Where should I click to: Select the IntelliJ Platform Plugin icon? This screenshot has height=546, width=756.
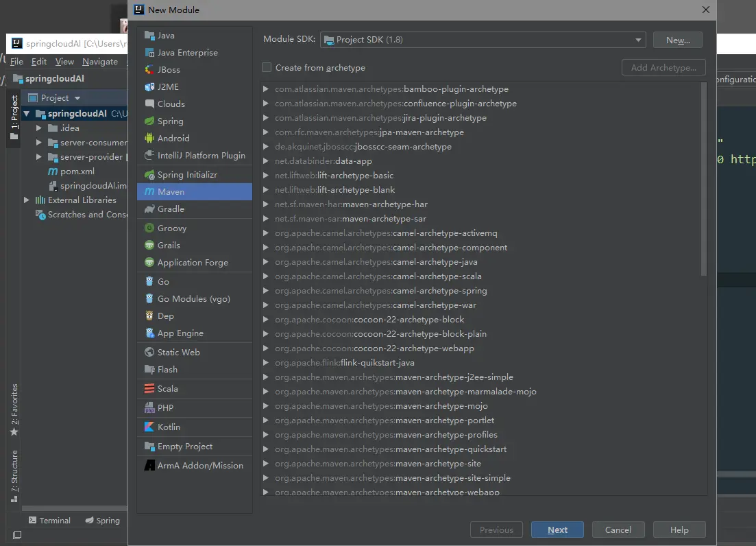click(149, 155)
